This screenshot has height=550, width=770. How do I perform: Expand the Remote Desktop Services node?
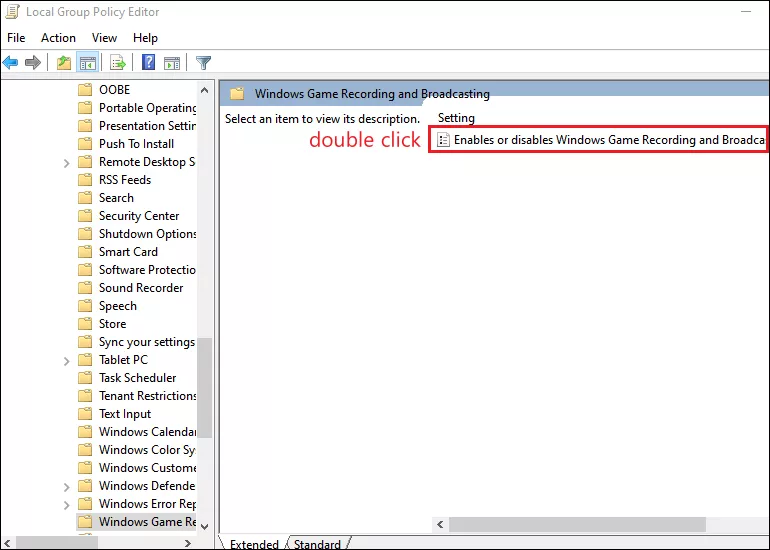tap(66, 163)
